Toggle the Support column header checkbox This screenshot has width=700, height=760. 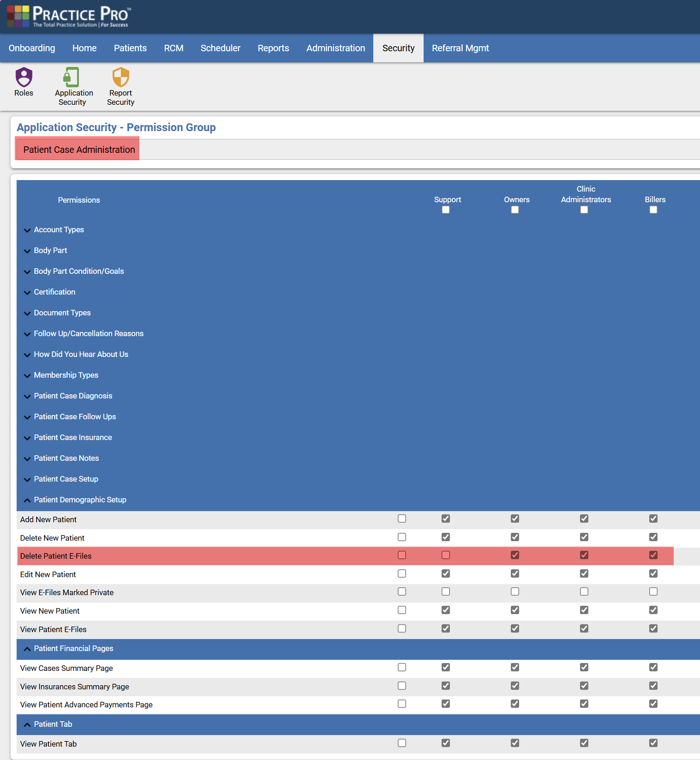[446, 210]
